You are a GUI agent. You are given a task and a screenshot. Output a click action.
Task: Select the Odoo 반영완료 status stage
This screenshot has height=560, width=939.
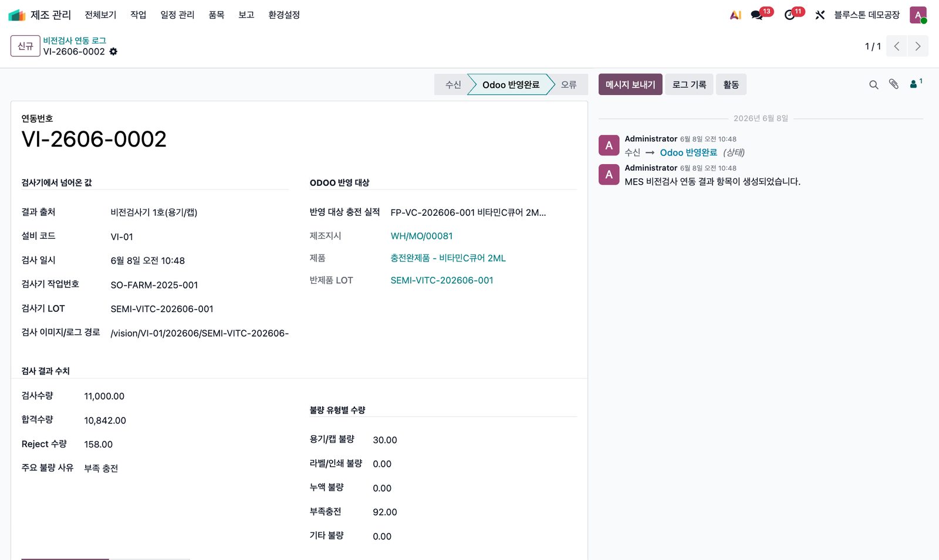click(511, 84)
